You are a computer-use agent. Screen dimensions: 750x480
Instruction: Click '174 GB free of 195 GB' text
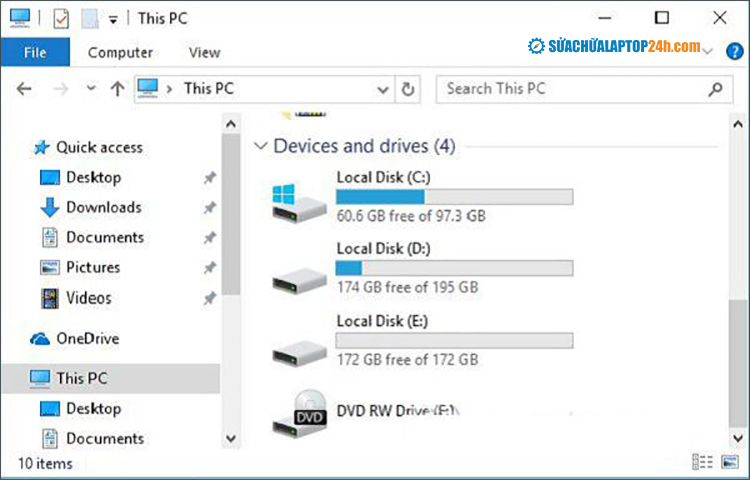408,287
